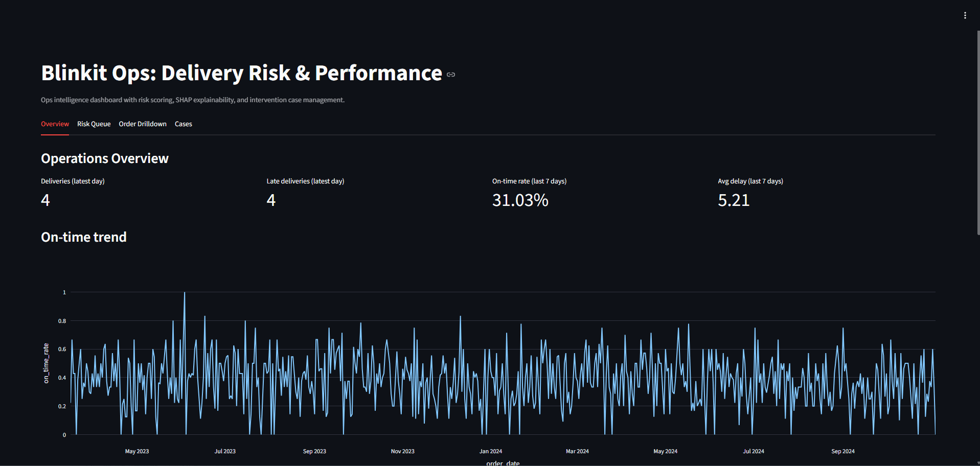Click the 'May 2024' x-axis label
This screenshot has height=466, width=980.
[666, 451]
